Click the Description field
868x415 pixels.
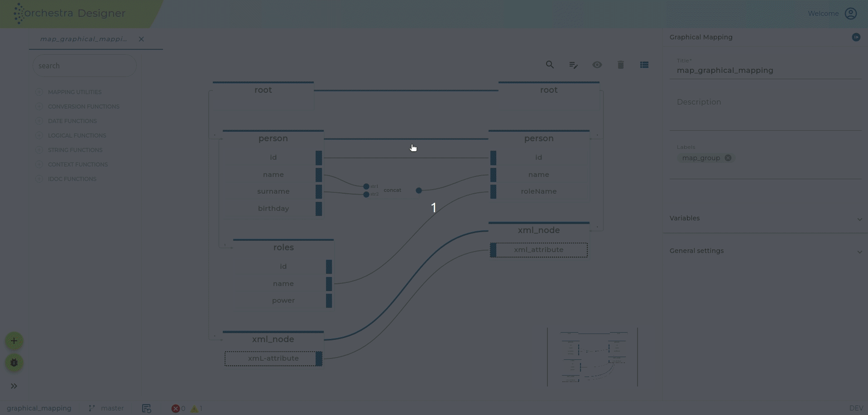click(765, 109)
